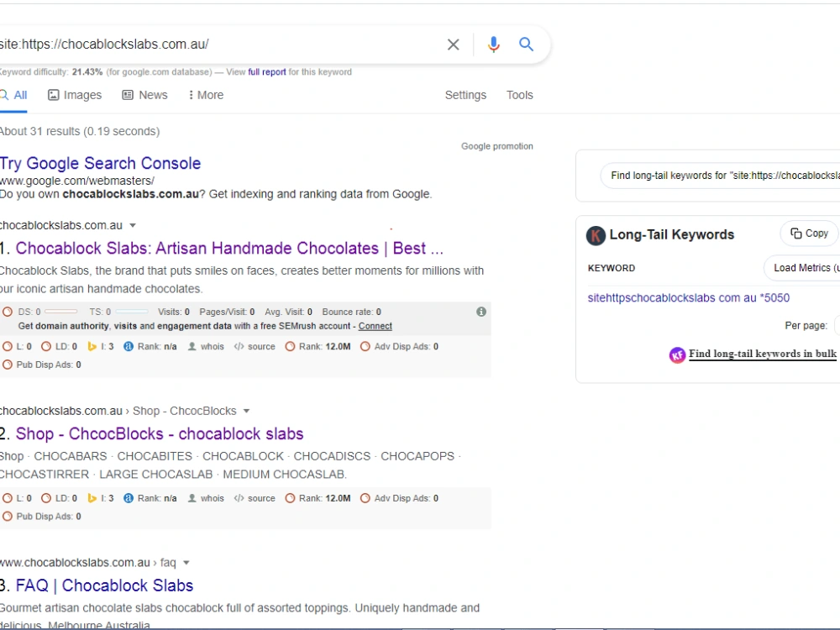This screenshot has height=630, width=840.
Task: Expand dropdown beside faq breadcrumb
Action: pyautogui.click(x=186, y=563)
